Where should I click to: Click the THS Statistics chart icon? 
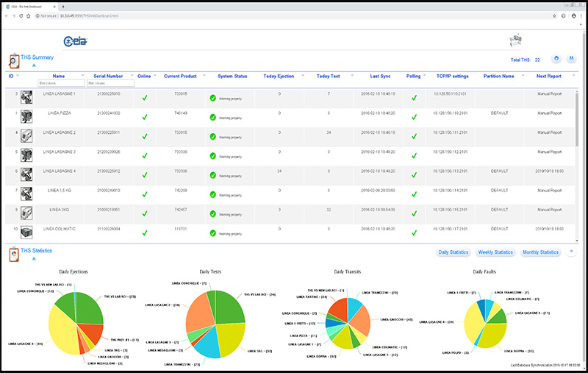tap(14, 255)
